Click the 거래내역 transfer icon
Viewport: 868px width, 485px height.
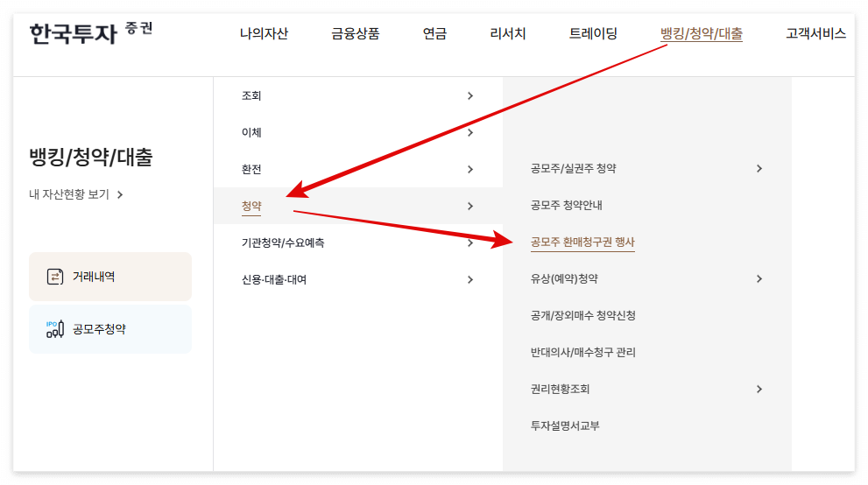55,277
